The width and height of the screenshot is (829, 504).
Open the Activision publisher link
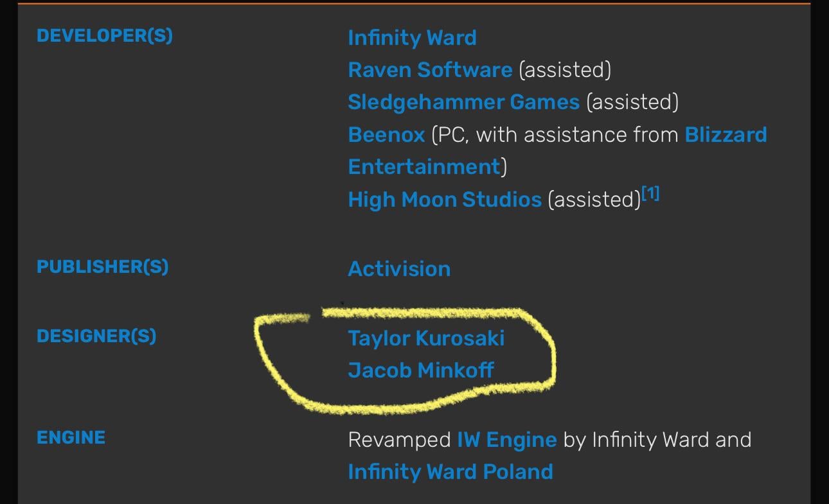coord(399,269)
